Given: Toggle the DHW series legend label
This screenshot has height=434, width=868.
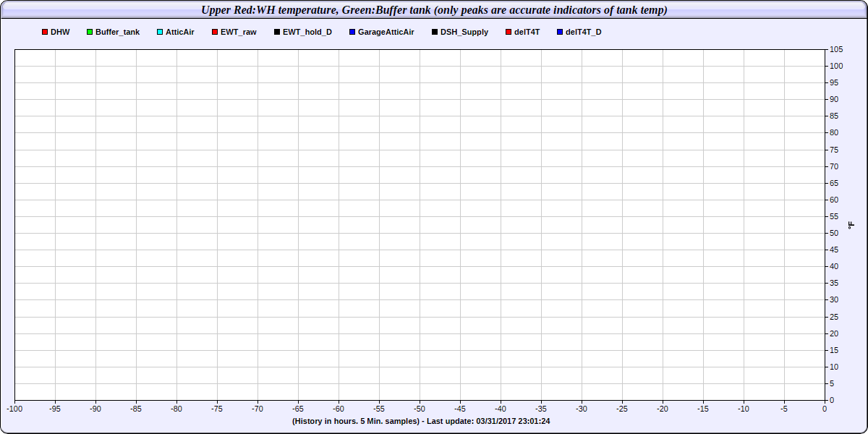Looking at the screenshot, I should click(60, 33).
